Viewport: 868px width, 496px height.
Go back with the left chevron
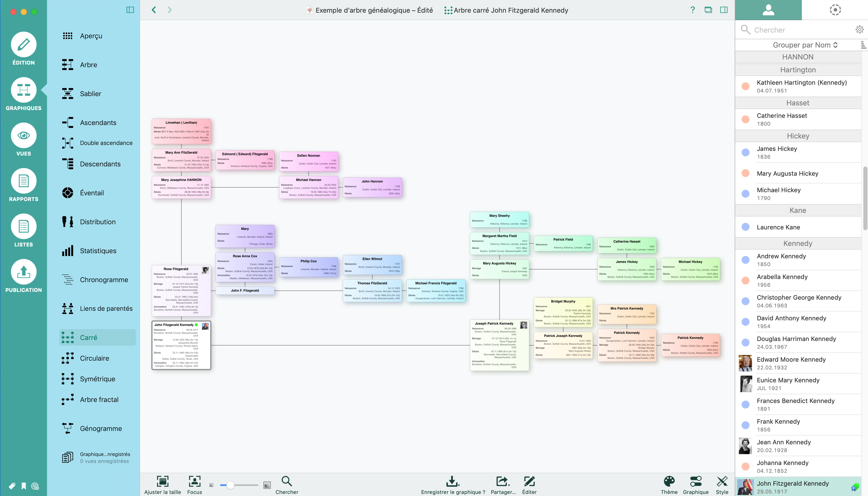154,10
